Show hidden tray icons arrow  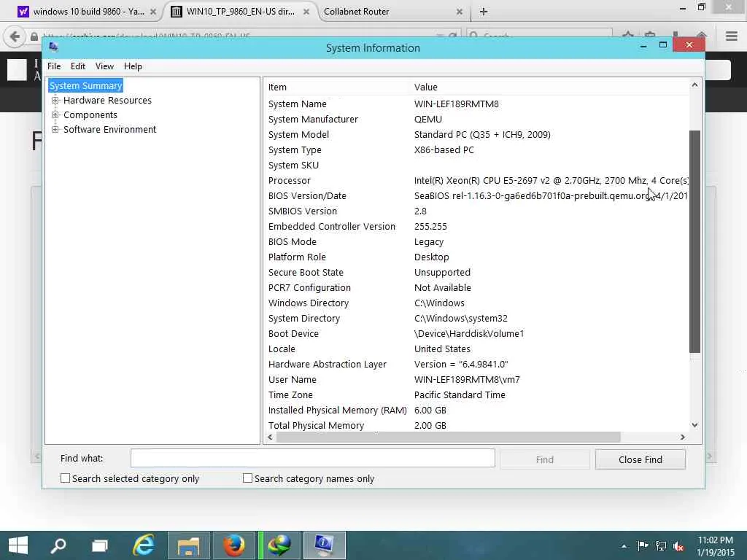(624, 546)
